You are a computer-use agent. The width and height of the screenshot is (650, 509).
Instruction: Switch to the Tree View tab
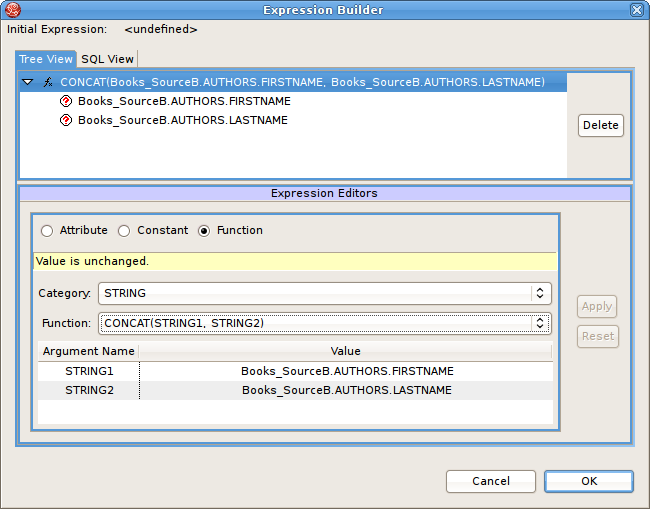[x=46, y=59]
